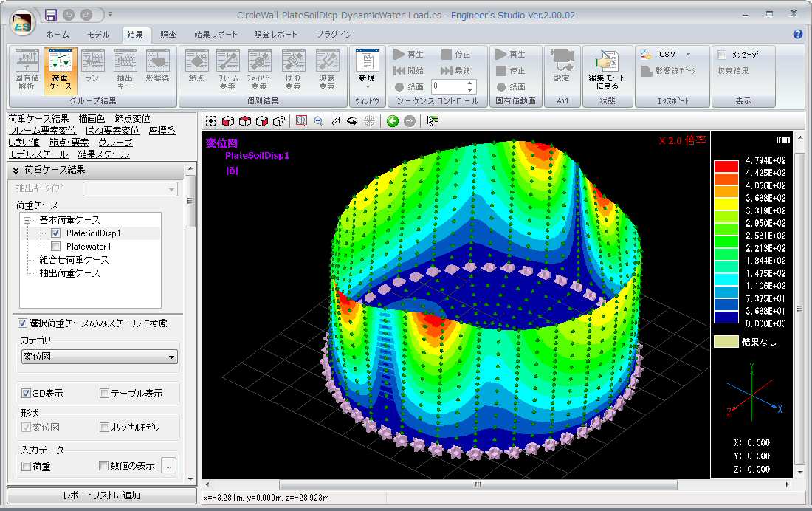Switch to the ホーム ribbon tab
The height and width of the screenshot is (511, 812).
pos(58,34)
